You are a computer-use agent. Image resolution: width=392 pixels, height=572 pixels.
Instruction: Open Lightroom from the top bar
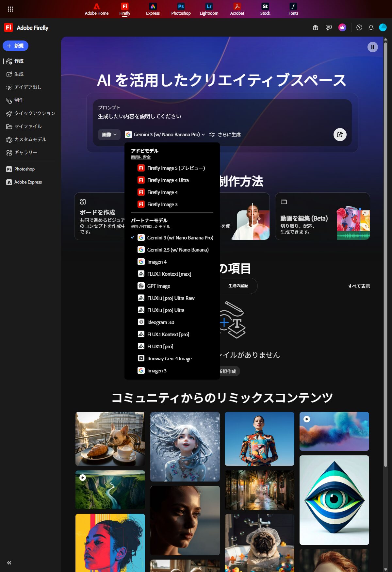[x=209, y=9]
